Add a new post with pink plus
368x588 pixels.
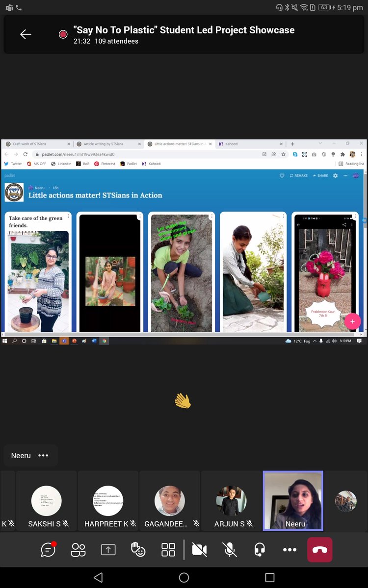click(352, 321)
